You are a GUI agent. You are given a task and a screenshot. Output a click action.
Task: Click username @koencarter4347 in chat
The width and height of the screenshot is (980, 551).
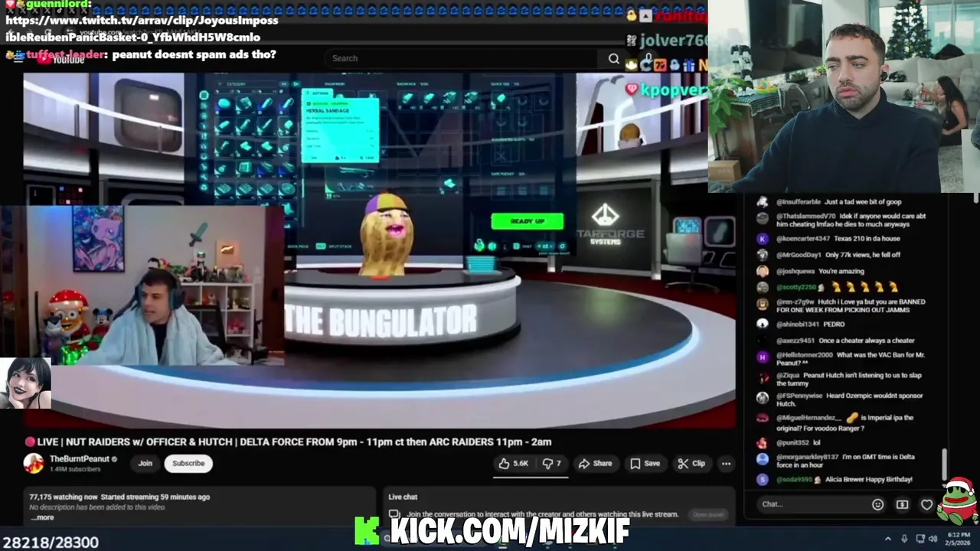coord(803,239)
